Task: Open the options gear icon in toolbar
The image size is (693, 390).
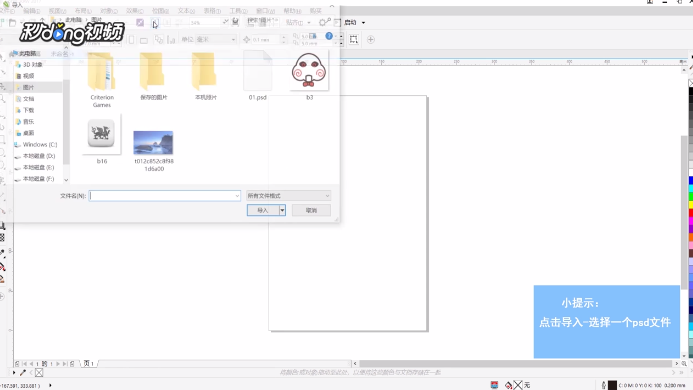Action: click(x=324, y=22)
